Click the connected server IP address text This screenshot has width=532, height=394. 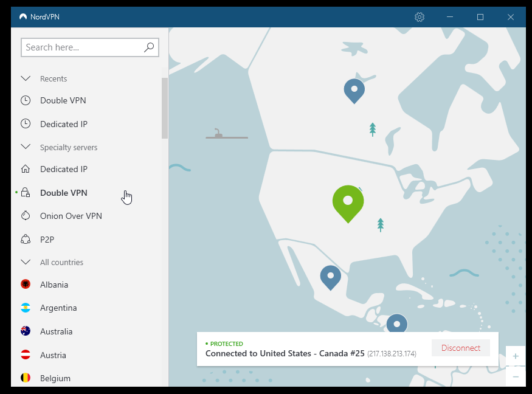click(x=392, y=354)
